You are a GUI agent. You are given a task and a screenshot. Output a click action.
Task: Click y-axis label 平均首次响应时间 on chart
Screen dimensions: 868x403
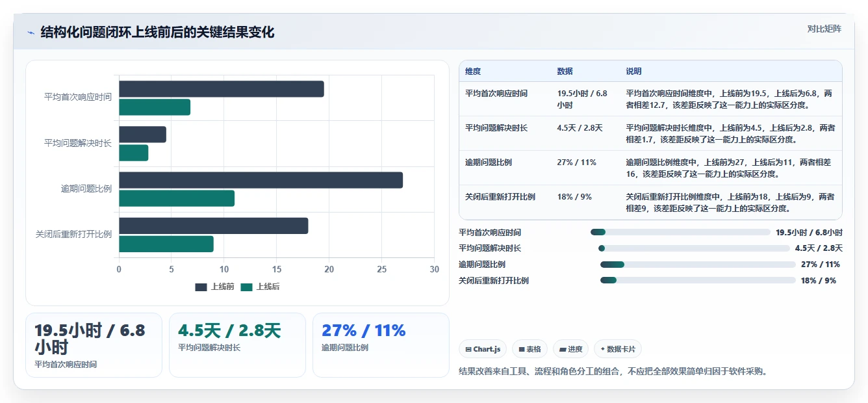[78, 97]
